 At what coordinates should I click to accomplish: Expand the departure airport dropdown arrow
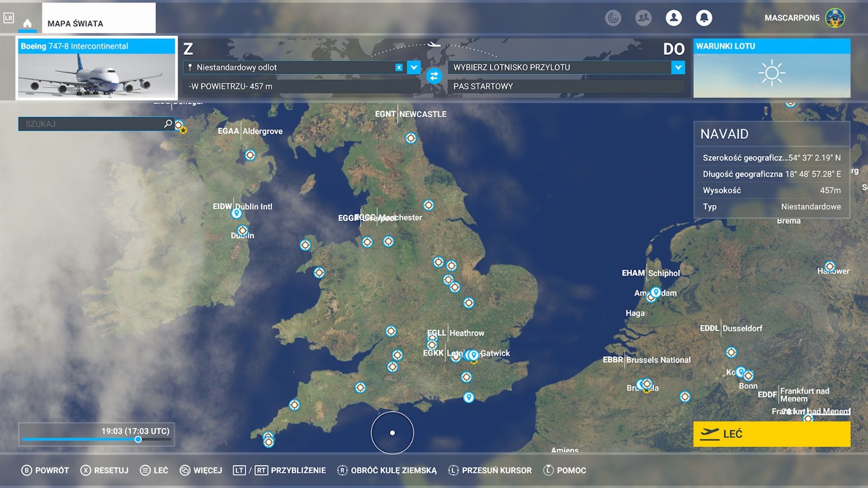pos(414,67)
